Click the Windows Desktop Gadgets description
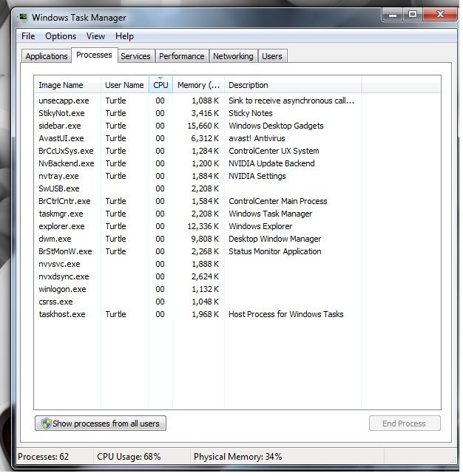Image resolution: width=463 pixels, height=476 pixels. point(276,126)
